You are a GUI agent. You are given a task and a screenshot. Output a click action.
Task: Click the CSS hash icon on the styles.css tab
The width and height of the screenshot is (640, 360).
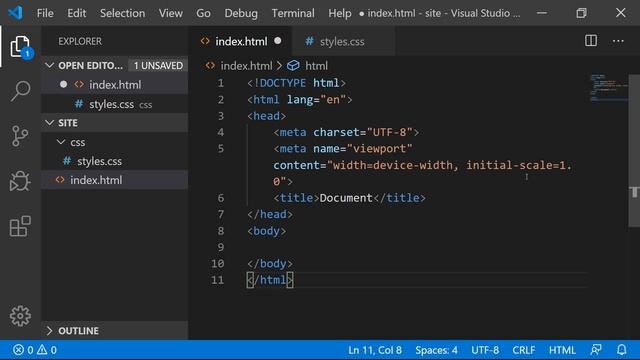309,41
